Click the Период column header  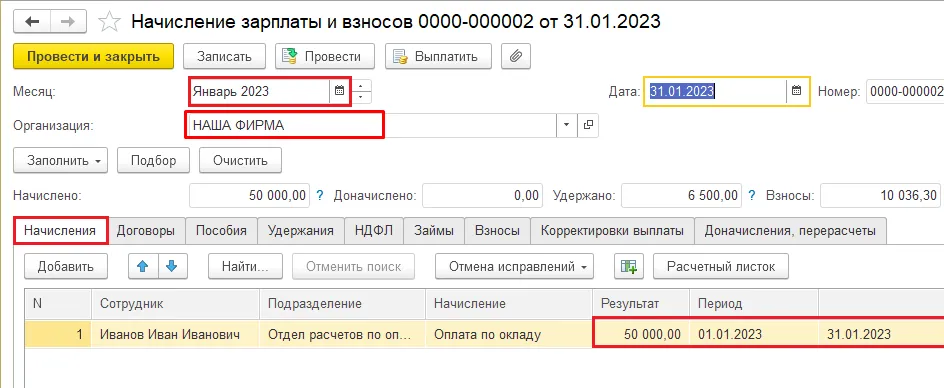(754, 304)
